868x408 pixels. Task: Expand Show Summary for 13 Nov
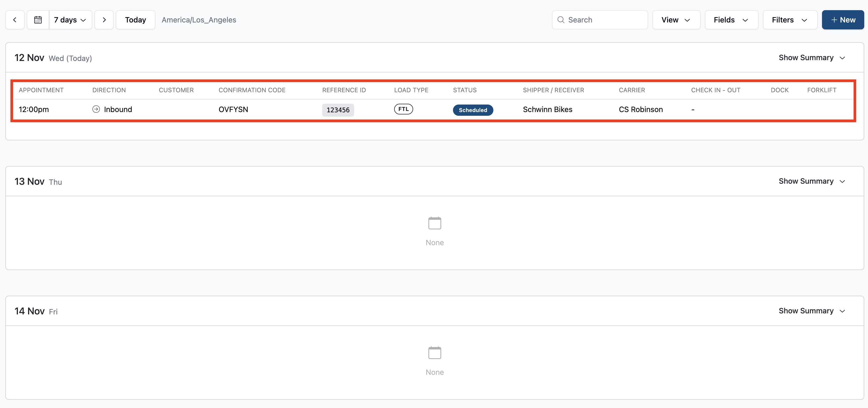click(x=812, y=181)
